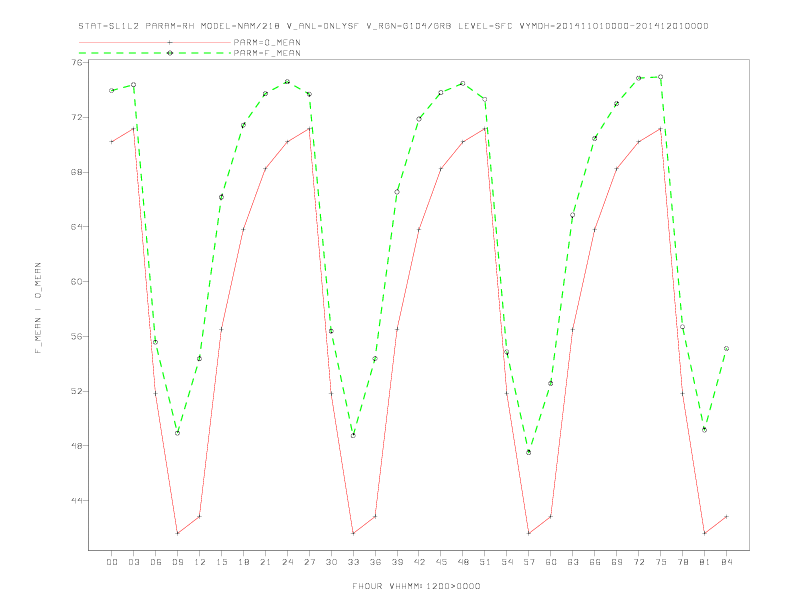Image resolution: width=792 pixels, height=612 pixels.
Task: Click the FHOUR VHHMM: 1200>0000 axis title
Action: point(416,586)
